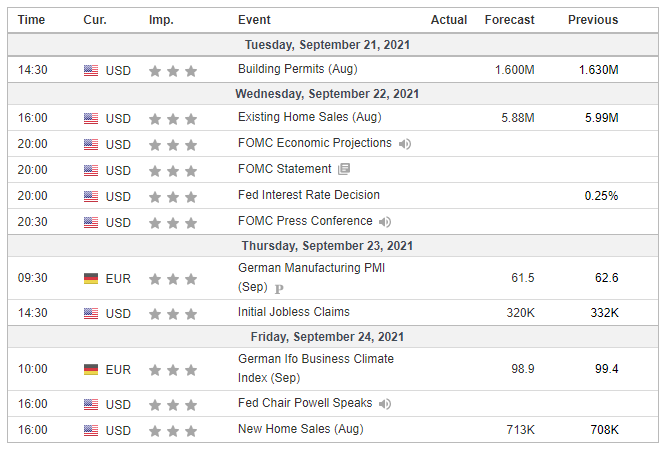Open German Ifo Business Climate Index event
The width and height of the screenshot is (669, 449).
(316, 368)
